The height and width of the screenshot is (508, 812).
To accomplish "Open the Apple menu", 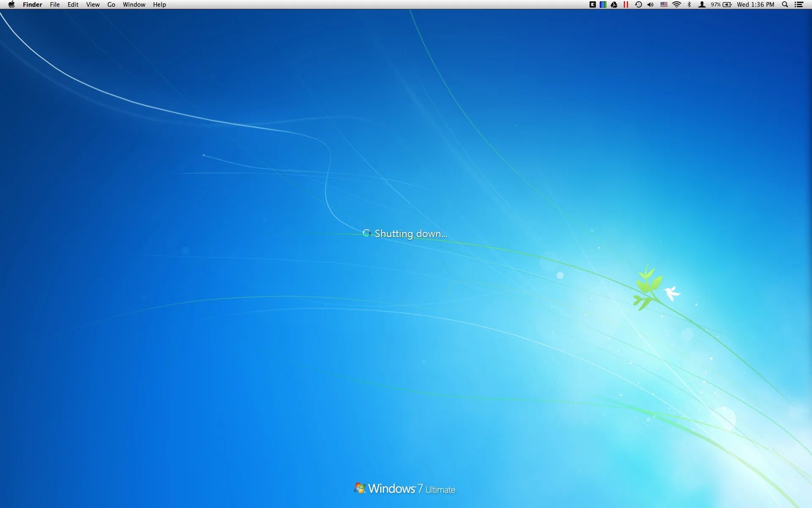I will tap(11, 5).
